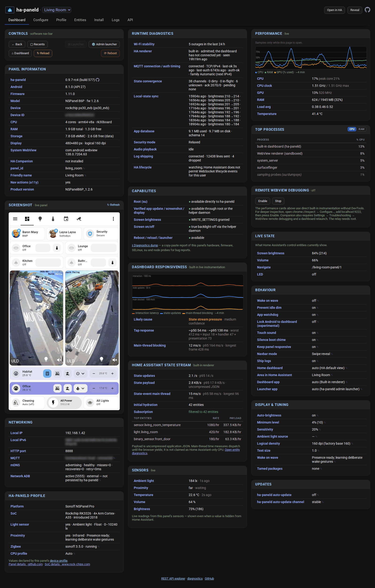Open the Admin launcher

pos(104,44)
